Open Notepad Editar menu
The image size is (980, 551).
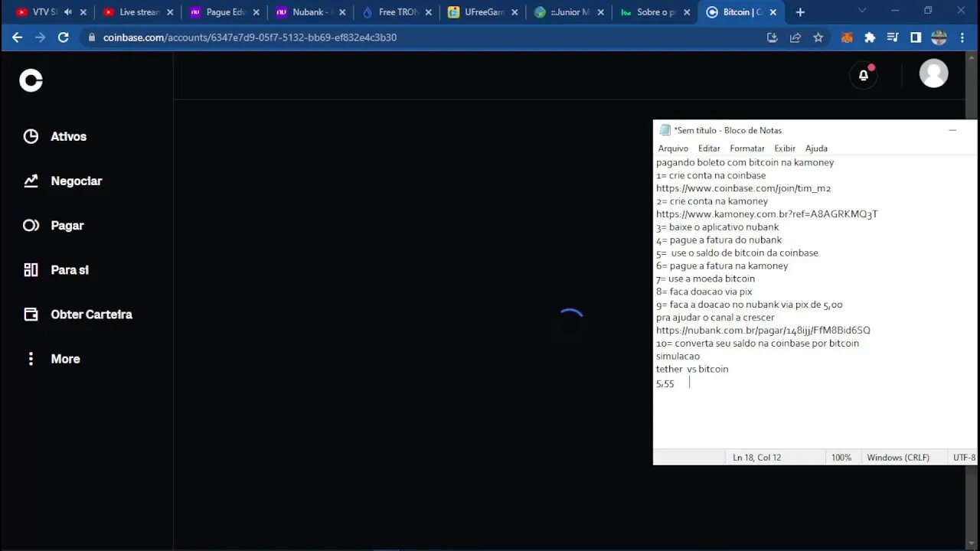709,148
